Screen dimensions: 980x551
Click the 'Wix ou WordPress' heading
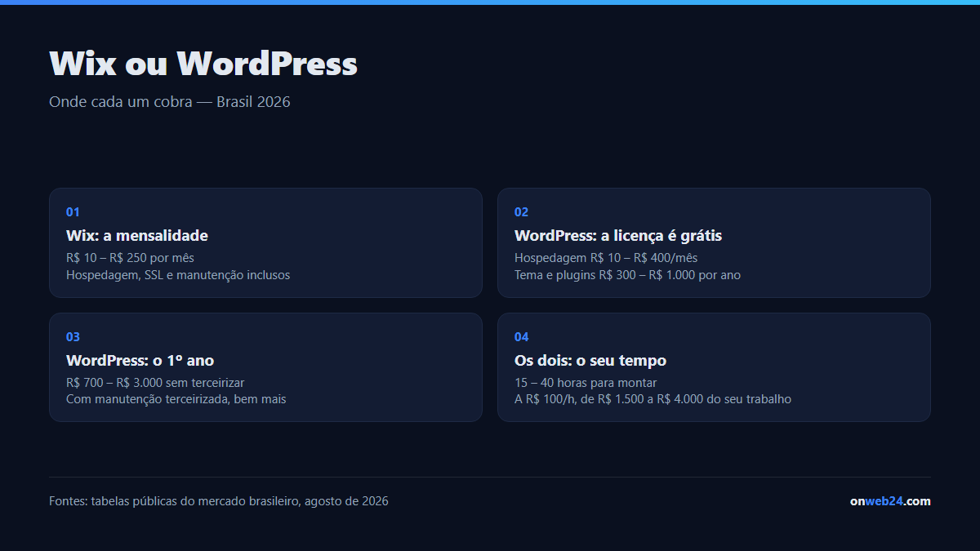pos(203,63)
